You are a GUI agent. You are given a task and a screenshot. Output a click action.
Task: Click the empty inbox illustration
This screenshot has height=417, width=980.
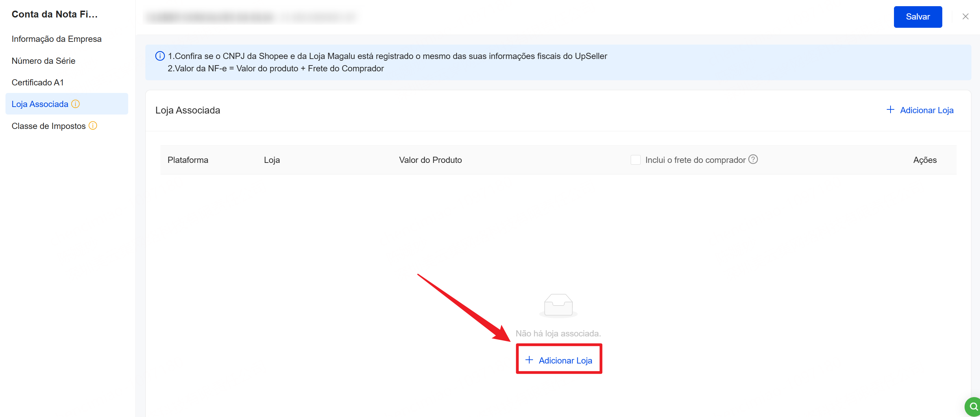coord(558,305)
